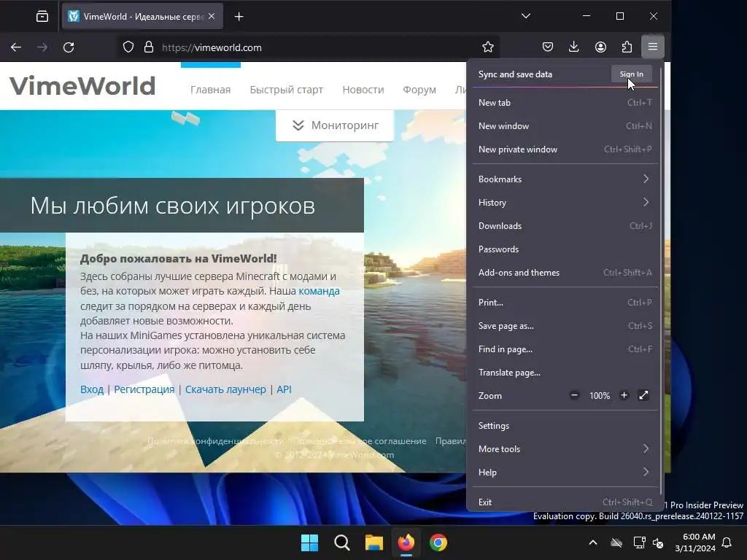Go back to the previous page
The width and height of the screenshot is (747, 560).
[x=16, y=47]
